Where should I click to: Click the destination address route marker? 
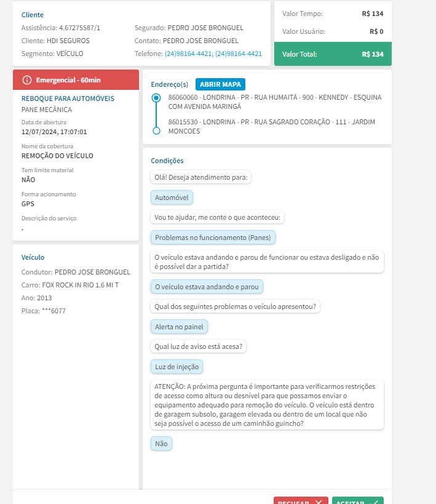(156, 130)
